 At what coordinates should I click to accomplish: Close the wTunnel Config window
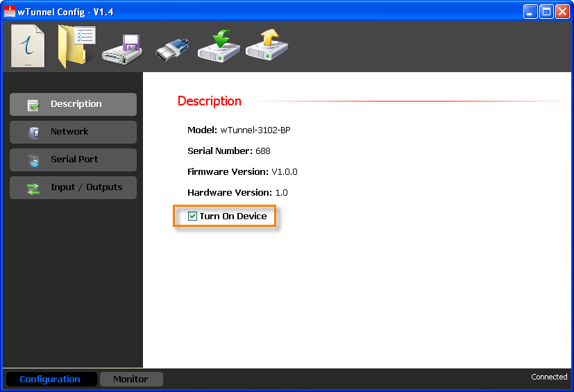562,11
